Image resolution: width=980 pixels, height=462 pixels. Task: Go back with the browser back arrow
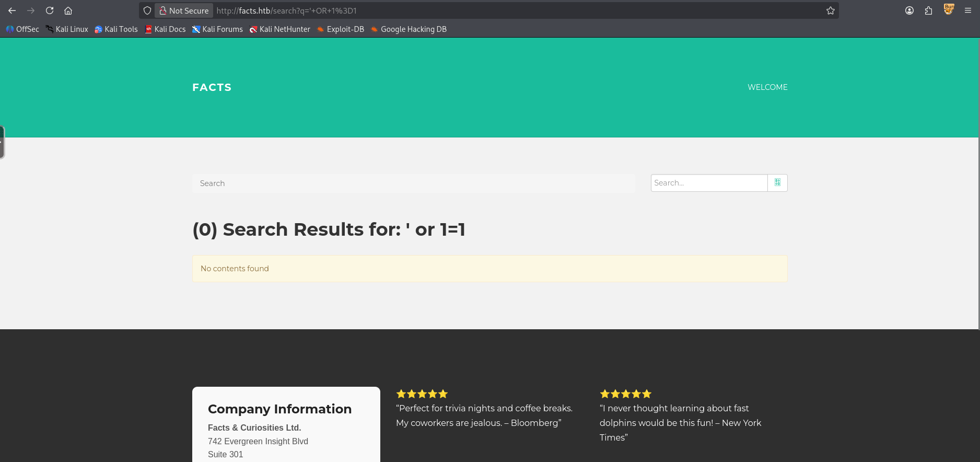click(x=12, y=10)
